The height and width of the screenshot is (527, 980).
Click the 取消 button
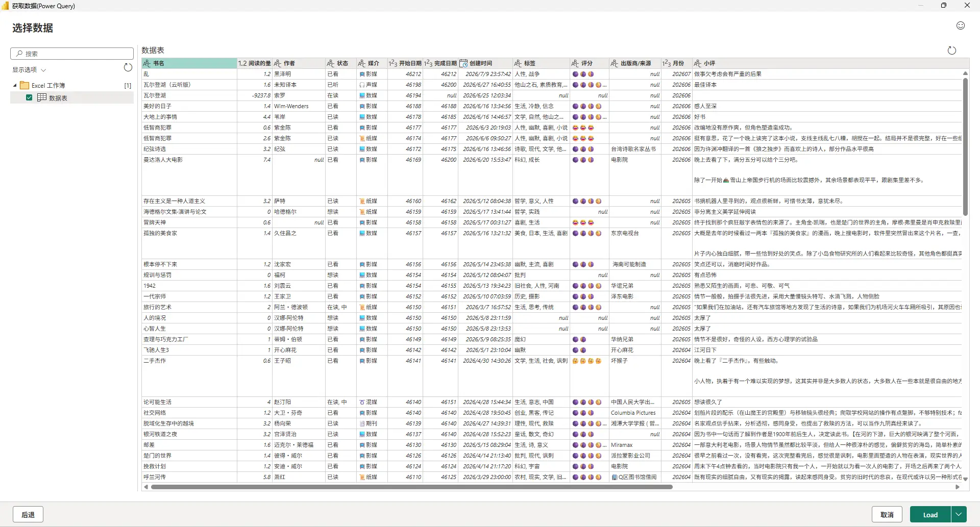tap(887, 514)
